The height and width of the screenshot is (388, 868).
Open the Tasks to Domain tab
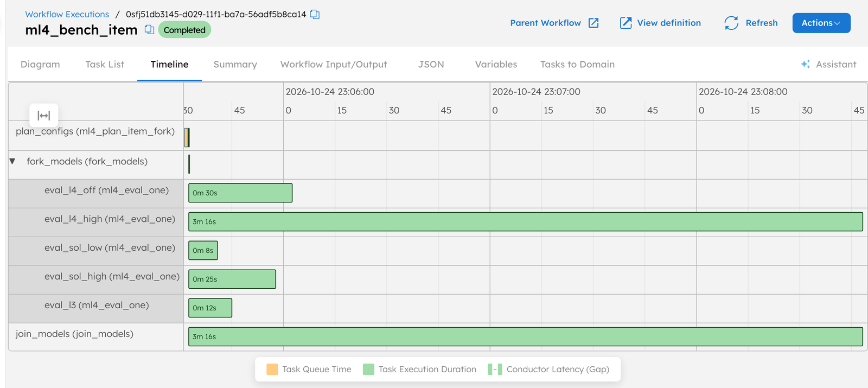point(577,64)
